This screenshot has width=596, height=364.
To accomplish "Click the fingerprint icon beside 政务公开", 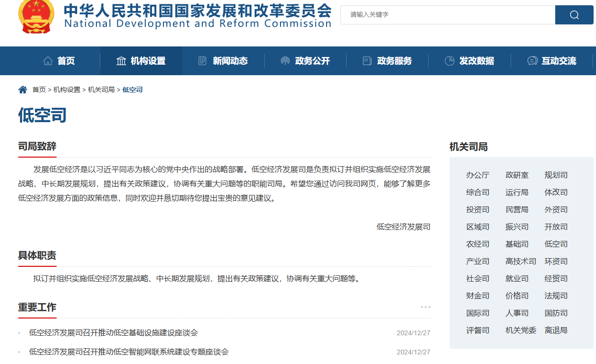I will [x=285, y=61].
